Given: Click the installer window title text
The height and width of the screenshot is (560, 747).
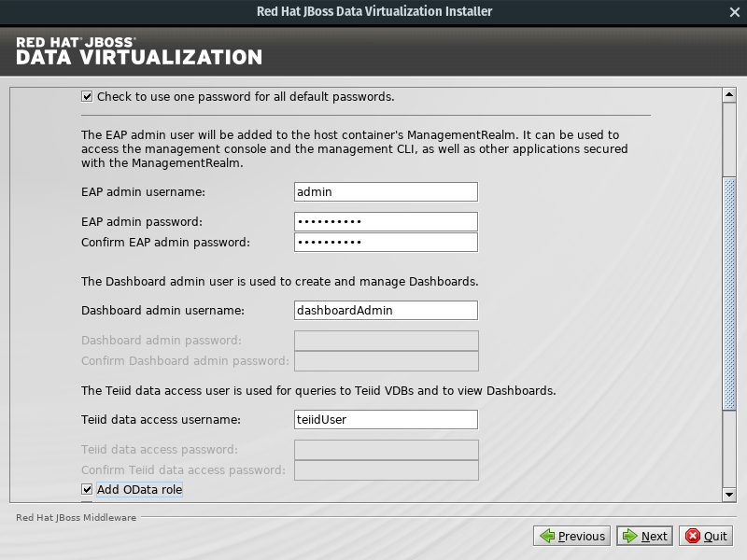Looking at the screenshot, I should (x=374, y=11).
